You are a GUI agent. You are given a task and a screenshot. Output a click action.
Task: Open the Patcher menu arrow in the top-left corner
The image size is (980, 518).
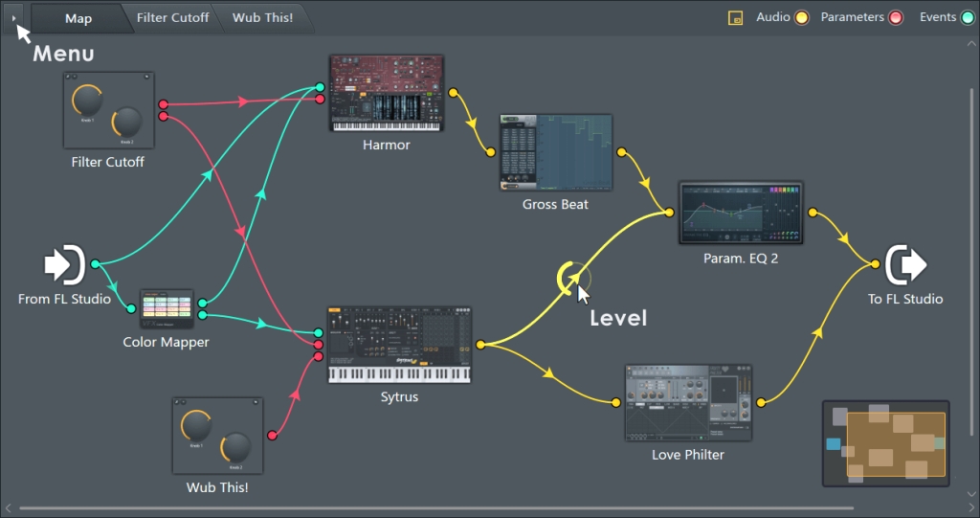[x=13, y=18]
